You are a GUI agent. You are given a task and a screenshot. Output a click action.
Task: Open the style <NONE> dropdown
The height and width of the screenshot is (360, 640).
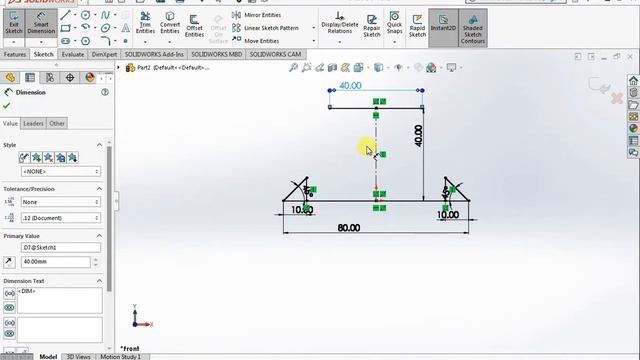(60, 171)
